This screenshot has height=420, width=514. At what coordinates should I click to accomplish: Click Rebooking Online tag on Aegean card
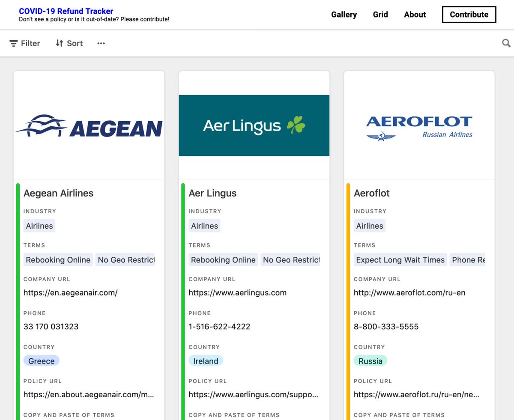[x=58, y=260]
